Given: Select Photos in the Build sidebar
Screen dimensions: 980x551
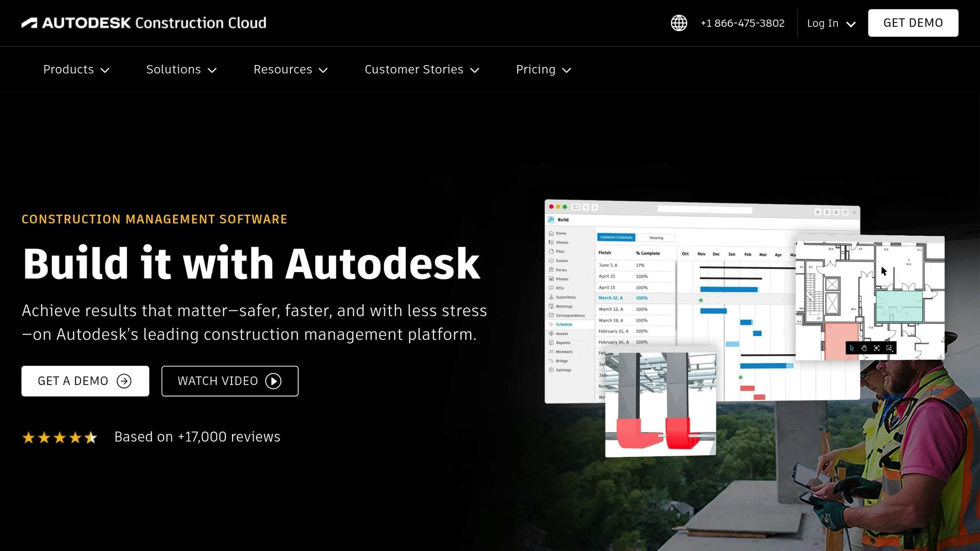Looking at the screenshot, I should click(x=559, y=279).
